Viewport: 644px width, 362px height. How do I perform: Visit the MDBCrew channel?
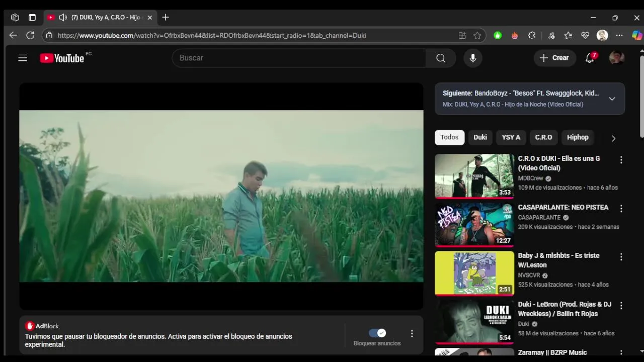pos(531,178)
